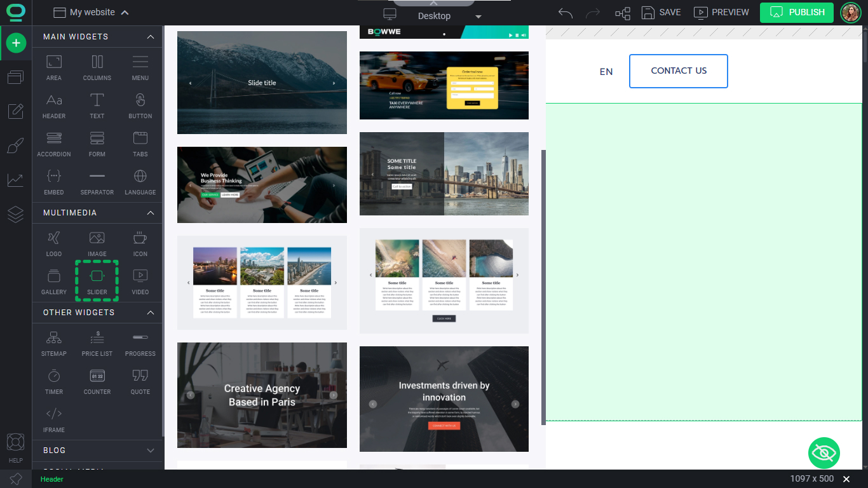
Task: Choose the Creative Agency Paris slider template
Action: [262, 395]
